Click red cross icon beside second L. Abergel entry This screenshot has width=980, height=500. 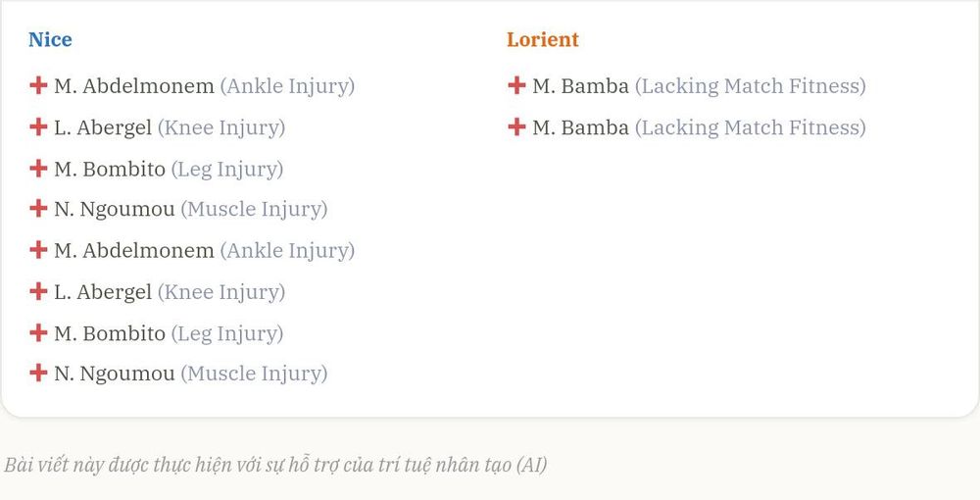tap(38, 291)
